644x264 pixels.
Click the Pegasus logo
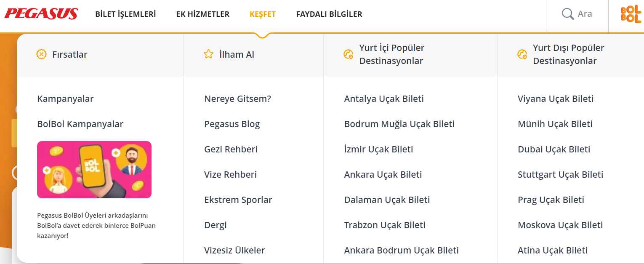click(41, 14)
